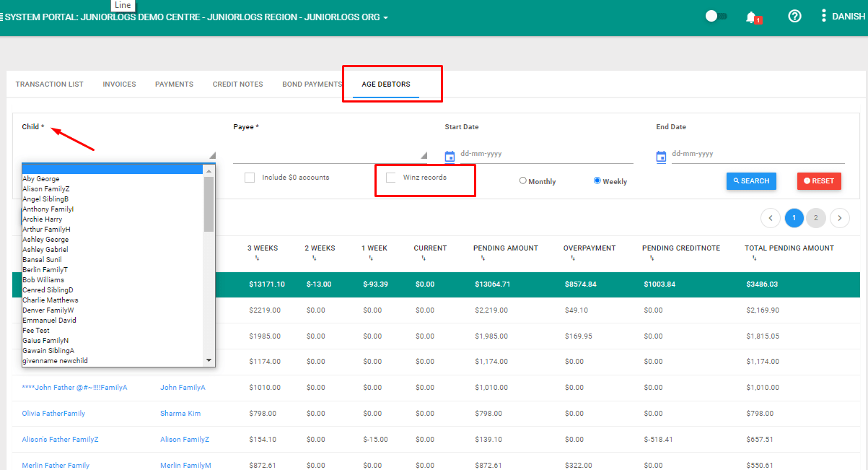Choose Archie Harry from the child list

click(x=113, y=219)
